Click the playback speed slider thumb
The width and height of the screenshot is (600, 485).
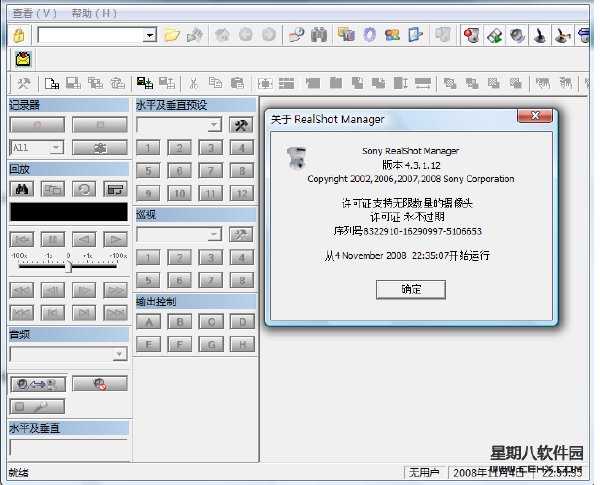click(68, 266)
